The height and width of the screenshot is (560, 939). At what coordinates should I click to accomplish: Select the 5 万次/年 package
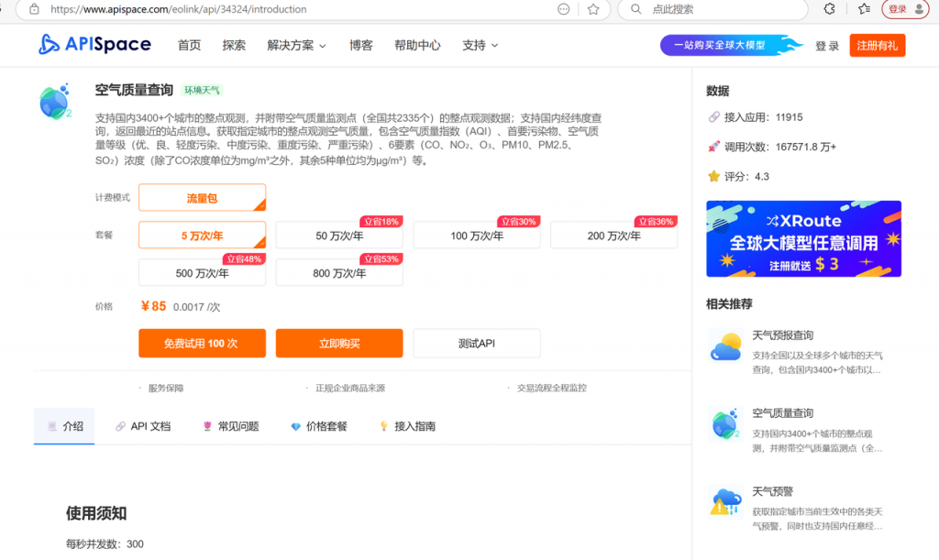(202, 236)
